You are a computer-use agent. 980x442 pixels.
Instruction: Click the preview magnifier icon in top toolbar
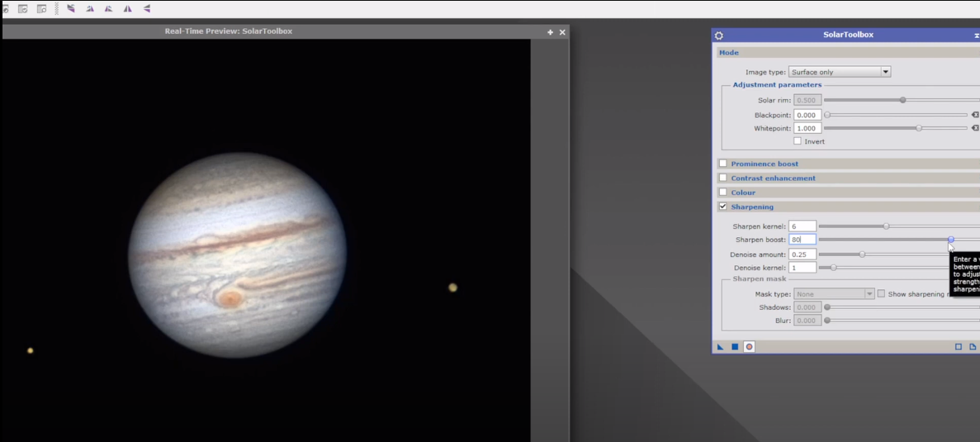pyautogui.click(x=42, y=9)
